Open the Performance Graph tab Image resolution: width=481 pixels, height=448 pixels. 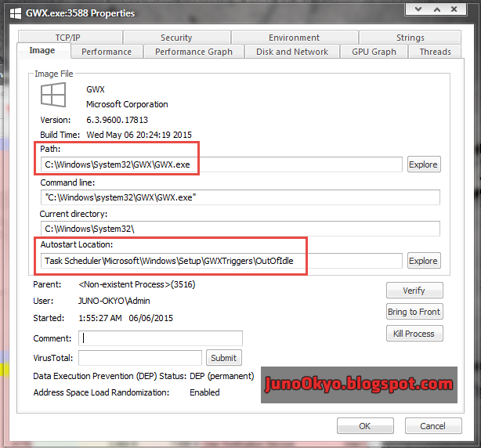(193, 52)
